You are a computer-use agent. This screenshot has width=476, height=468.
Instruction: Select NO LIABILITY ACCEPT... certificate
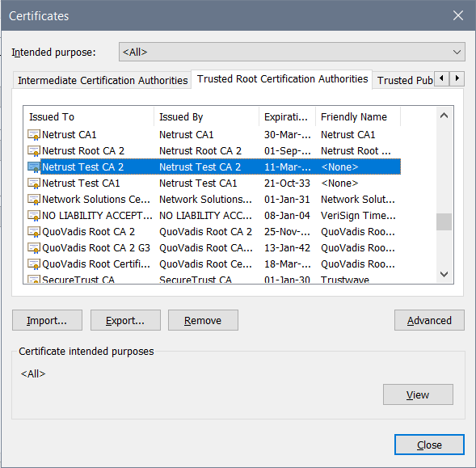(x=213, y=215)
